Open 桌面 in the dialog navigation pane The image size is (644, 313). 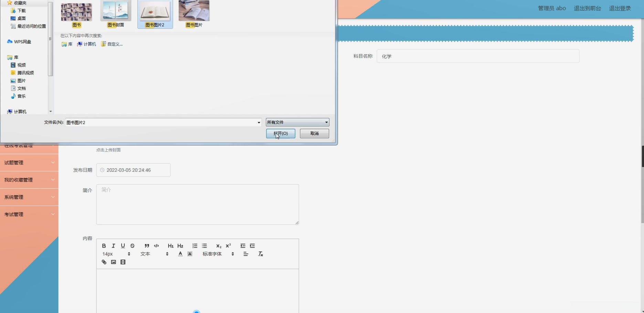coord(18,19)
